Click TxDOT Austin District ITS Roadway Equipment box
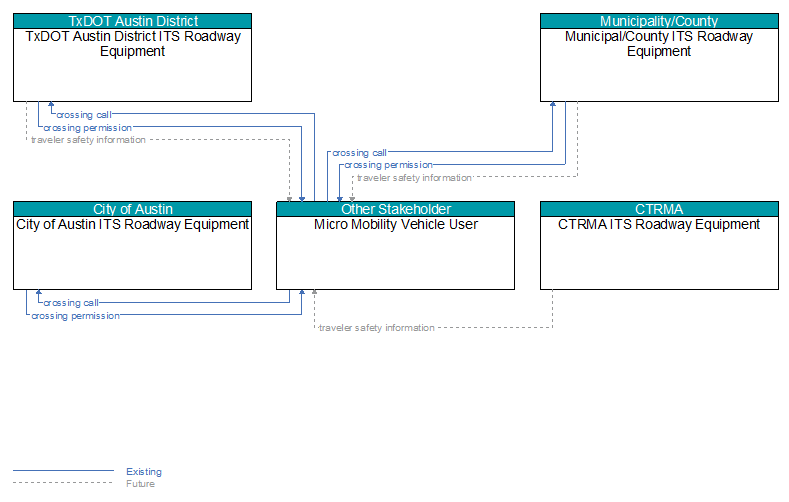The width and height of the screenshot is (789, 502). pyautogui.click(x=132, y=58)
